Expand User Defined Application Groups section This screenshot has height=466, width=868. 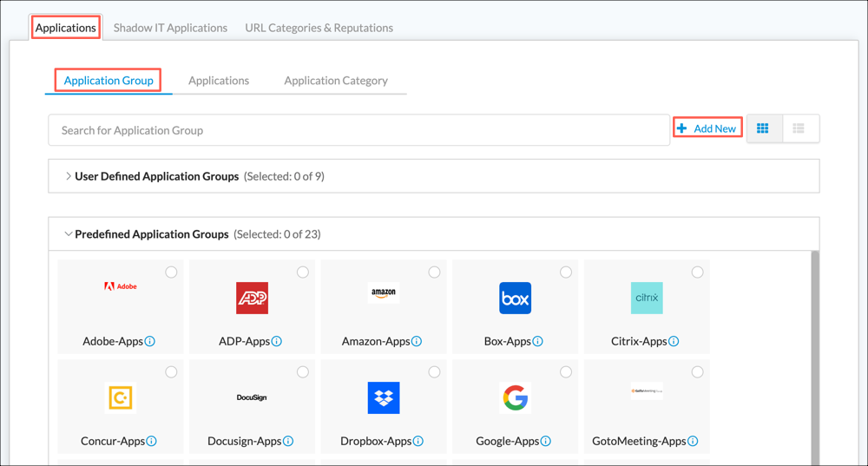pyautogui.click(x=68, y=176)
